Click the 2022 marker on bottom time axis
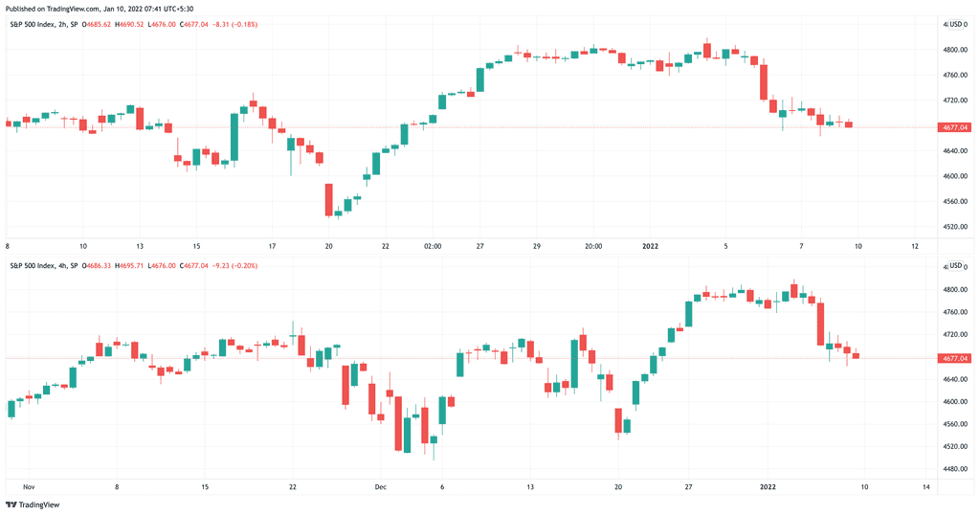This screenshot has height=515, width=980. coord(768,487)
